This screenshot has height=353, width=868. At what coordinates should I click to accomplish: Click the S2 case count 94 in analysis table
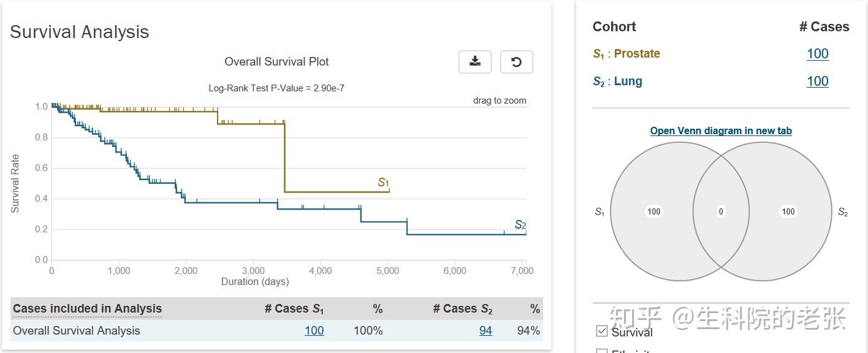(x=485, y=331)
